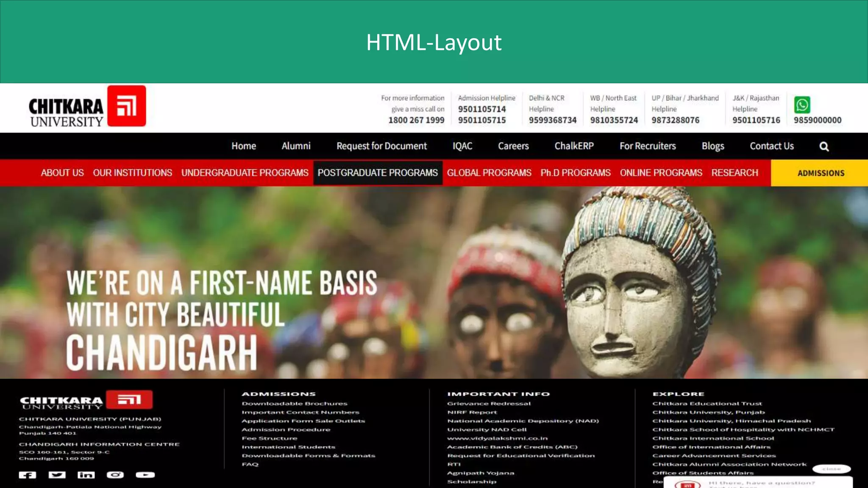Viewport: 868px width, 488px height.
Task: Open Career Advancement Services link
Action: tap(714, 456)
